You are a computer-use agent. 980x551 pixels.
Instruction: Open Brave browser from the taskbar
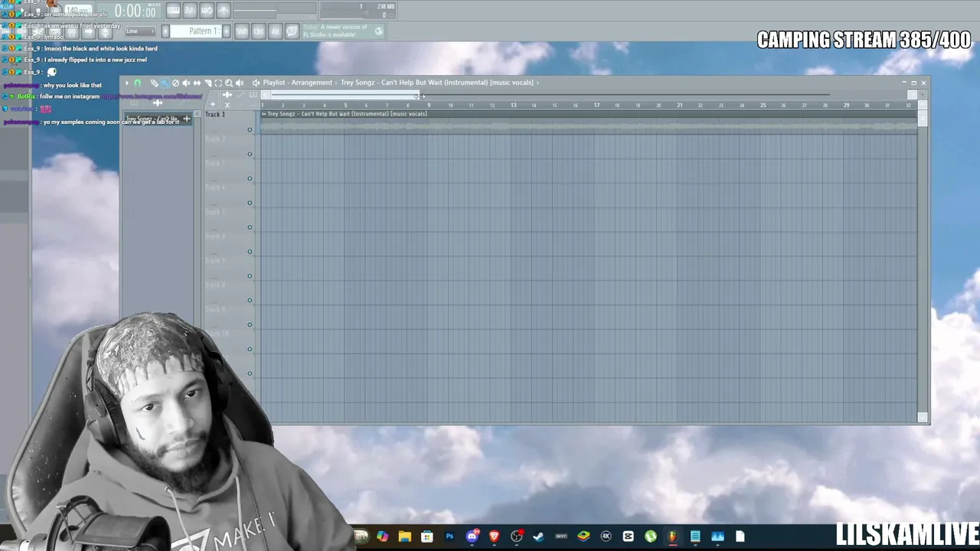[x=495, y=536]
